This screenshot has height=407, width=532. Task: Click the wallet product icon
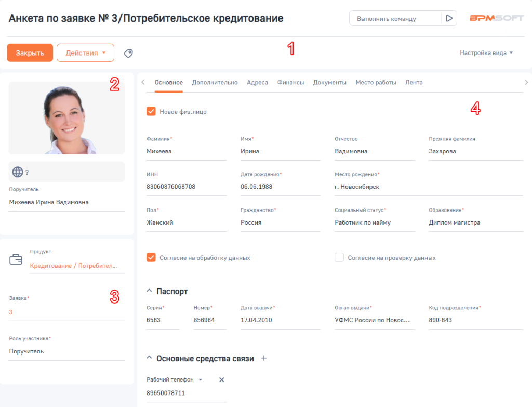coord(16,259)
